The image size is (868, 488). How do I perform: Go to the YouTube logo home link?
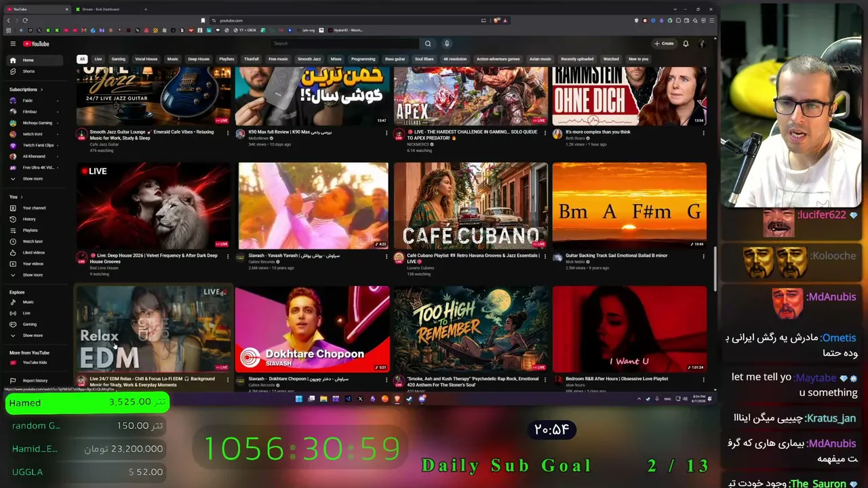click(x=36, y=43)
